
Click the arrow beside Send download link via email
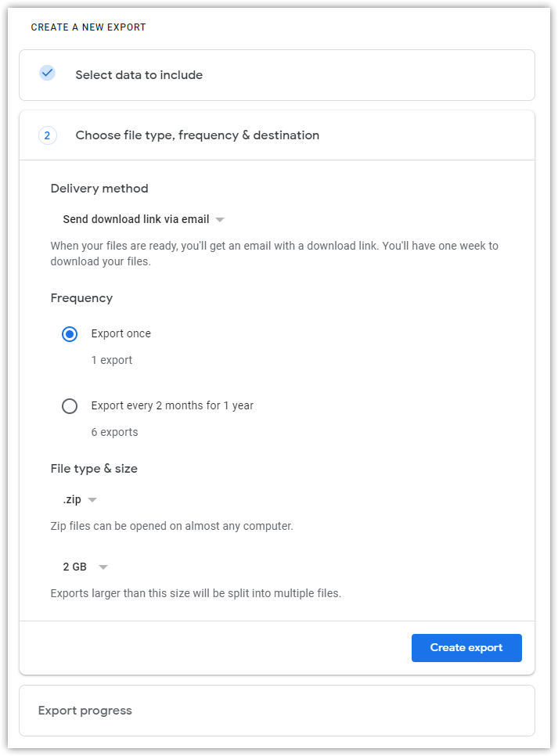coord(220,219)
